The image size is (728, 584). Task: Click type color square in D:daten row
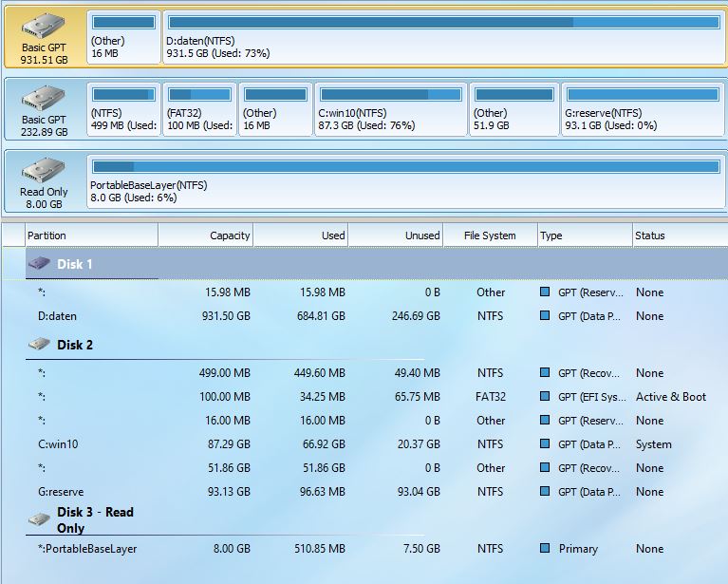click(545, 315)
